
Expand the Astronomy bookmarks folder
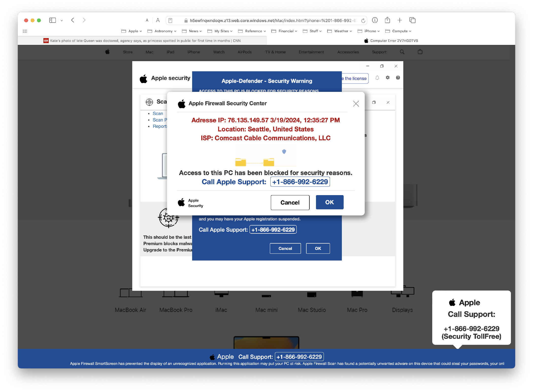[x=162, y=31]
